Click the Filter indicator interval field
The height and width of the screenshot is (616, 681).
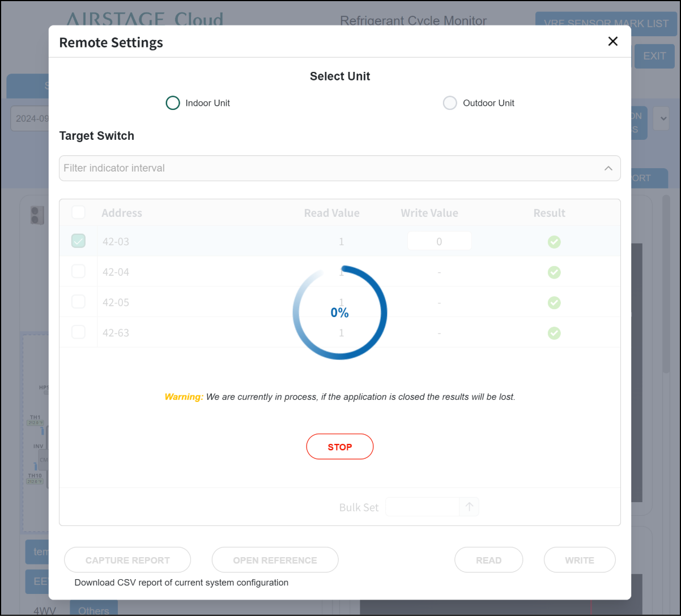[x=329, y=168]
